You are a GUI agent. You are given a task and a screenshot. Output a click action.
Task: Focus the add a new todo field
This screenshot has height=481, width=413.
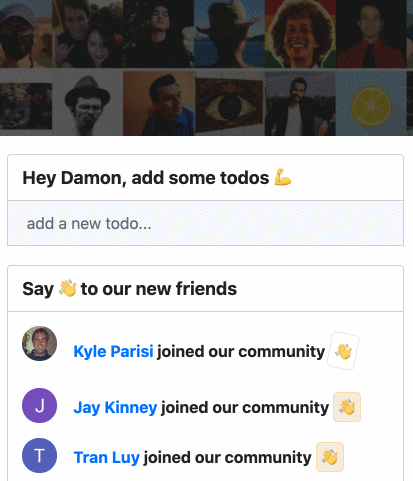pos(205,223)
